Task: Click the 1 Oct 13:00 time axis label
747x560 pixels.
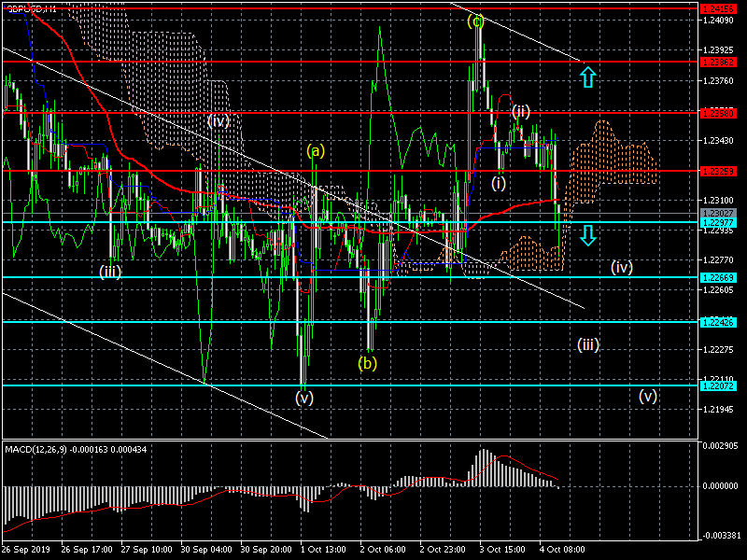Action: click(323, 549)
